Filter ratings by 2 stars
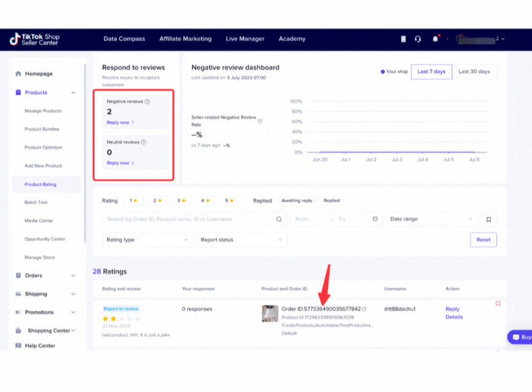 tap(158, 201)
